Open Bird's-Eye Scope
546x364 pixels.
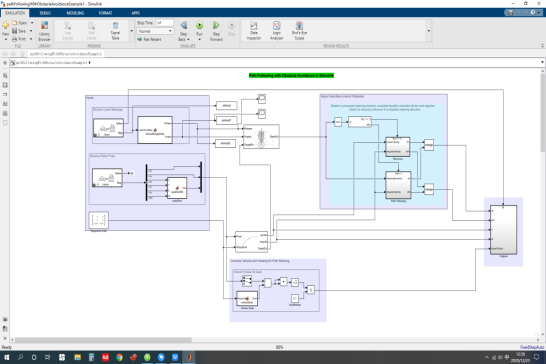(x=299, y=31)
